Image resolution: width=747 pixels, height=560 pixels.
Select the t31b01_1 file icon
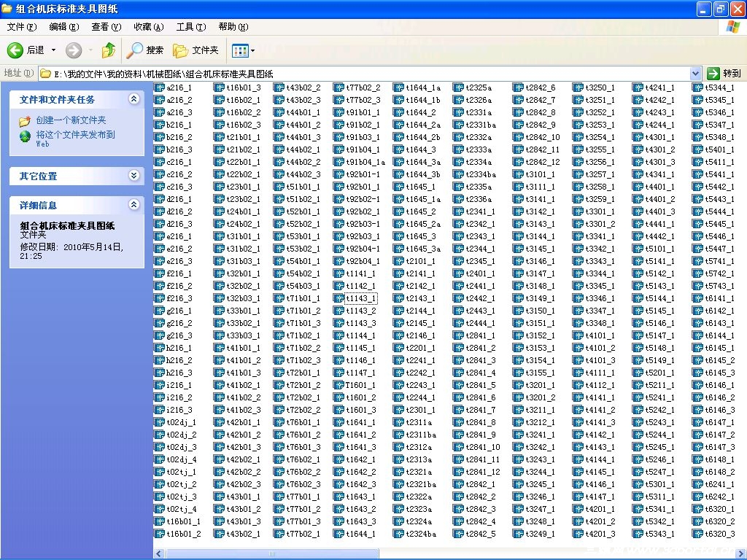(x=219, y=236)
